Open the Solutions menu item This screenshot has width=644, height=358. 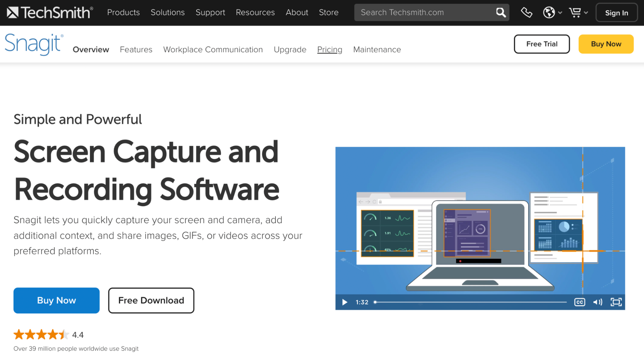(x=168, y=12)
